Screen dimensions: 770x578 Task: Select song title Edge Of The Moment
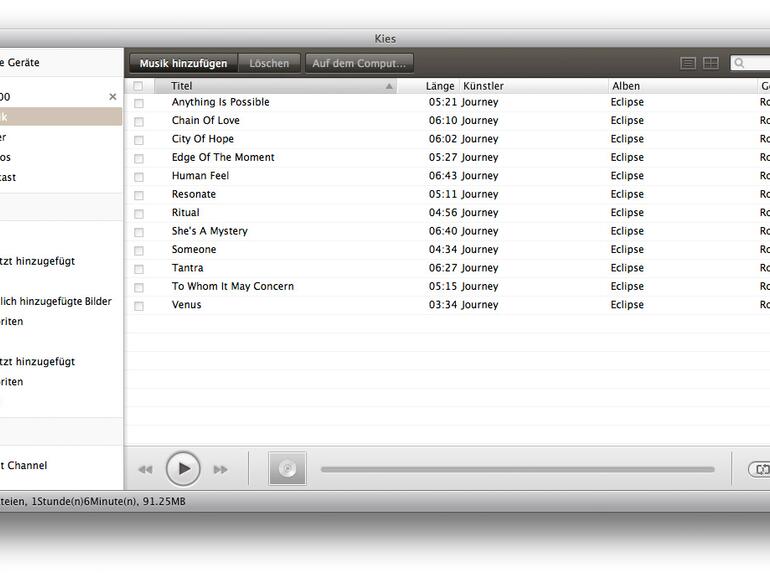[x=223, y=157]
